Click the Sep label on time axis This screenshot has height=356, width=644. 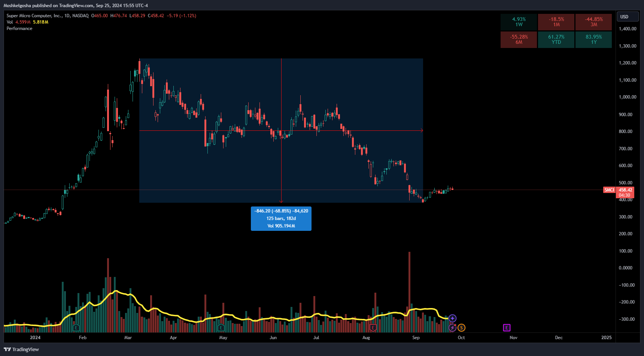(x=416, y=338)
